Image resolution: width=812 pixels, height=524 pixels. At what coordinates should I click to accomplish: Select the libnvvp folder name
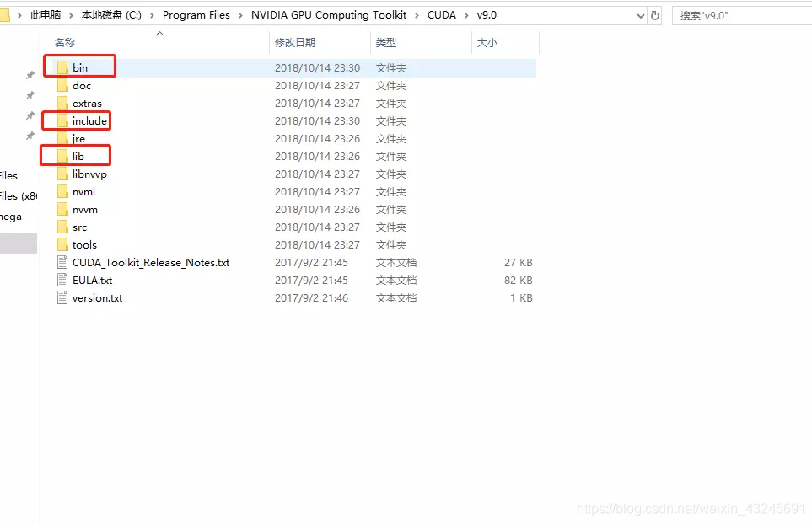(x=89, y=174)
